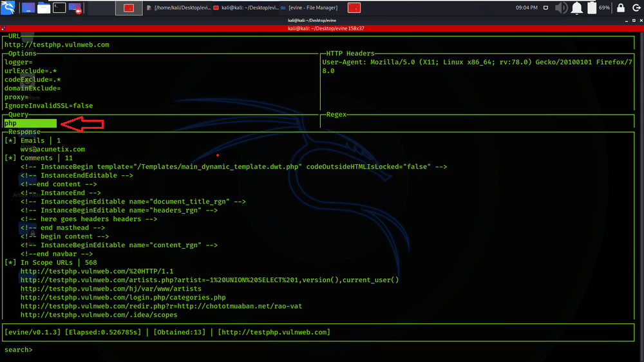Click the terminator tab grouping icon
Viewport: 644px width, 362px height.
pos(3,28)
